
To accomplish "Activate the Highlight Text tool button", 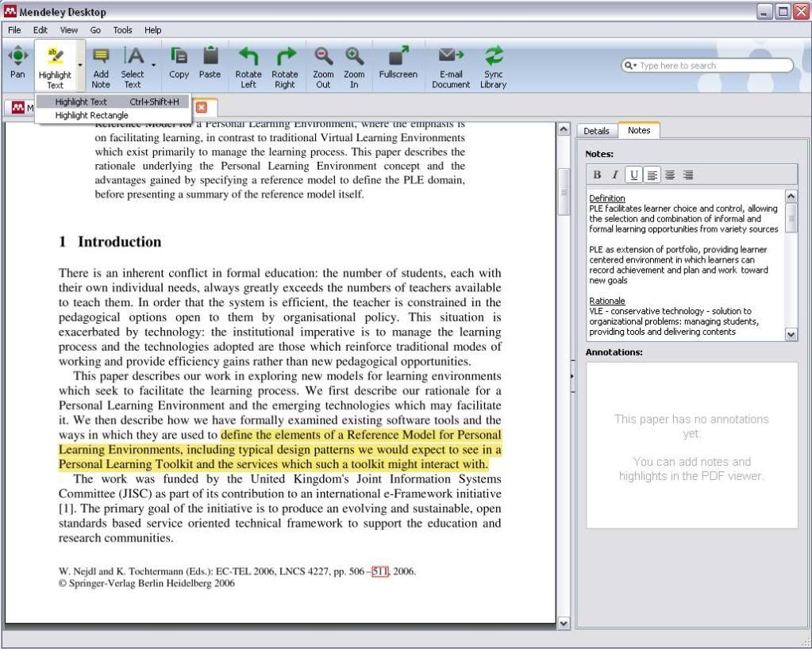I will (55, 67).
